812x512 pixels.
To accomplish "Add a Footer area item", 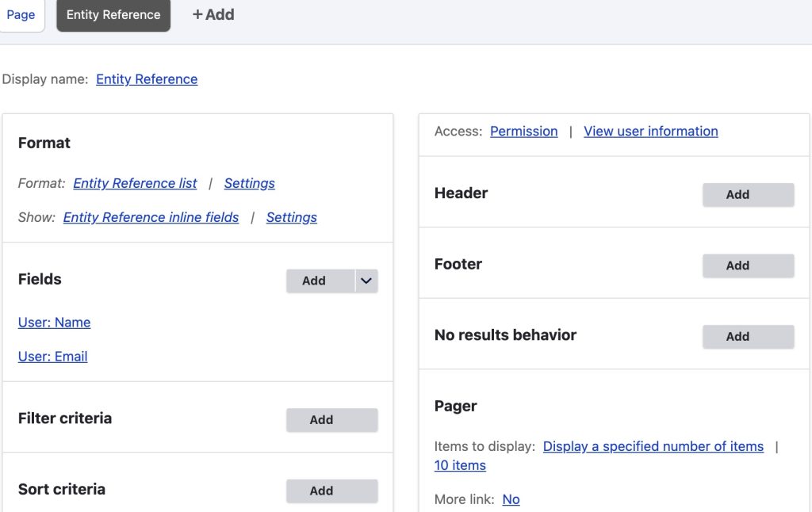I will (748, 266).
